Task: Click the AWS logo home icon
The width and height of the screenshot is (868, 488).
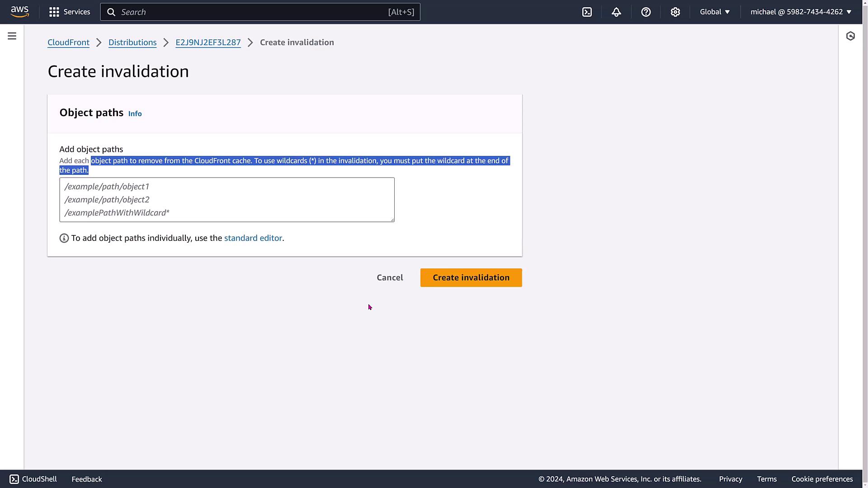Action: [x=20, y=12]
